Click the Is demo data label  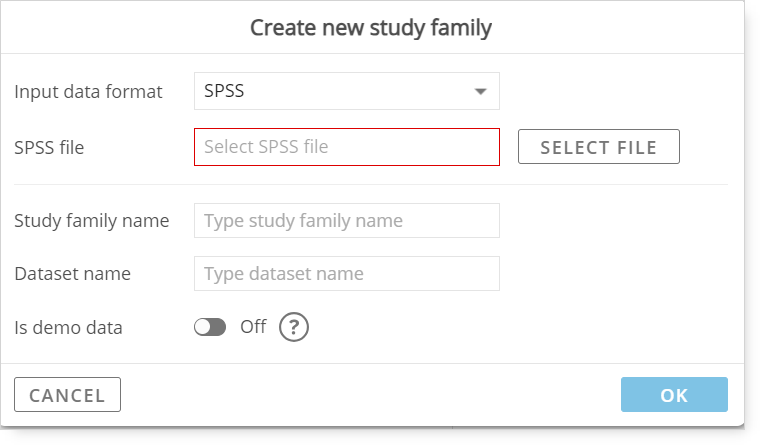pyautogui.click(x=68, y=328)
